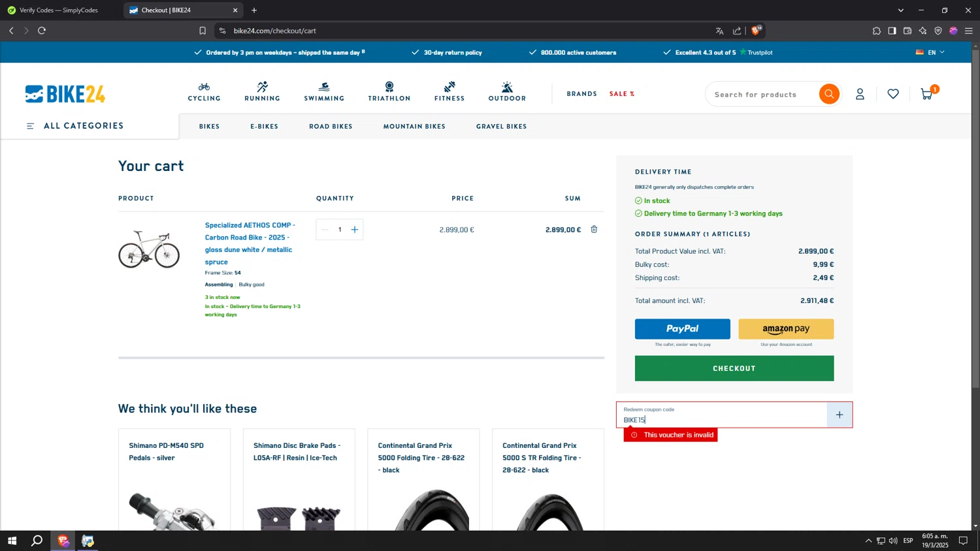Apply coupon with the plus button
The height and width of the screenshot is (551, 980).
coord(840,415)
